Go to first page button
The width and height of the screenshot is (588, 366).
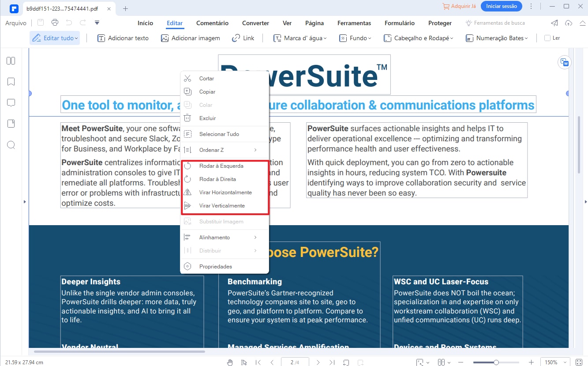tap(258, 362)
